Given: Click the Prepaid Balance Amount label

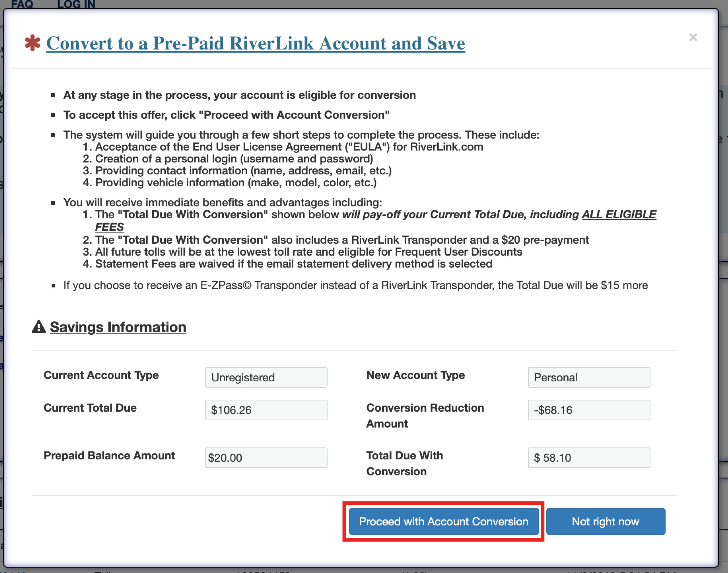Looking at the screenshot, I should (x=109, y=456).
